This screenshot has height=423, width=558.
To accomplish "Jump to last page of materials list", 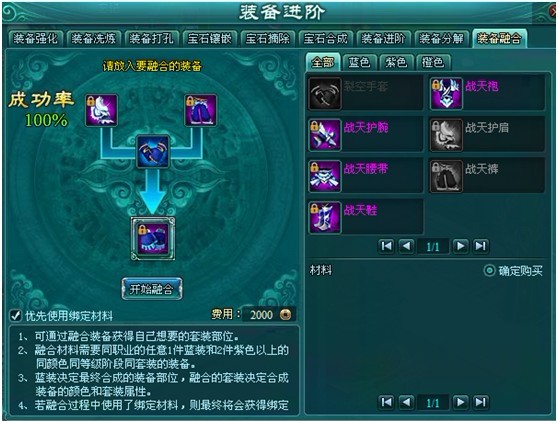I will tap(480, 402).
